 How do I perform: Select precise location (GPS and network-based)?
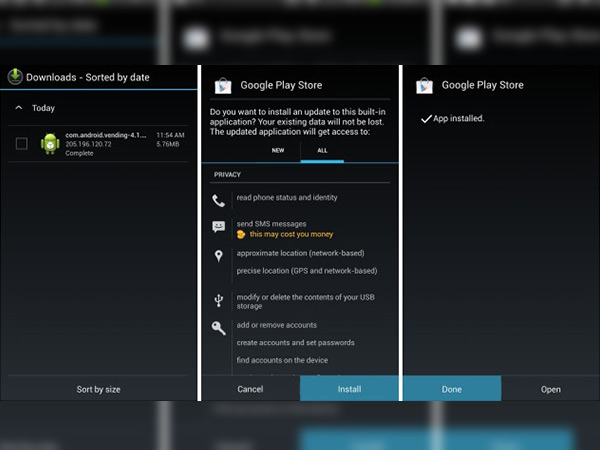(307, 271)
